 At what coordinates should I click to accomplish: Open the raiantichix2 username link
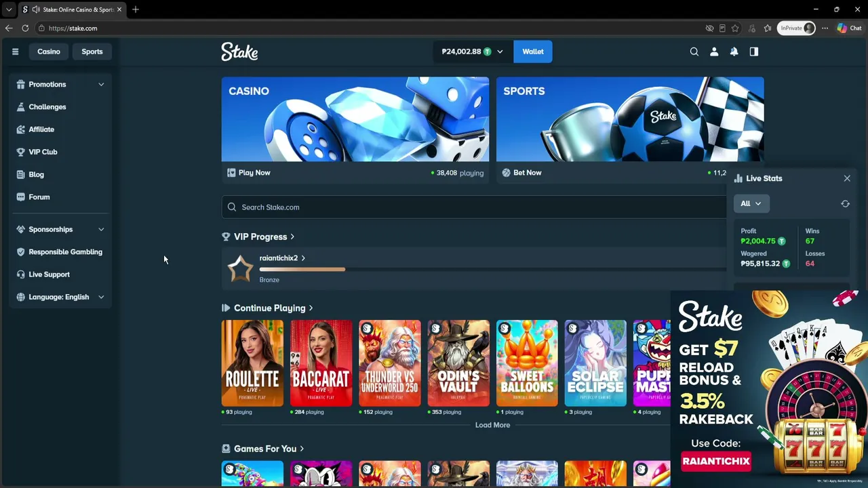282,258
